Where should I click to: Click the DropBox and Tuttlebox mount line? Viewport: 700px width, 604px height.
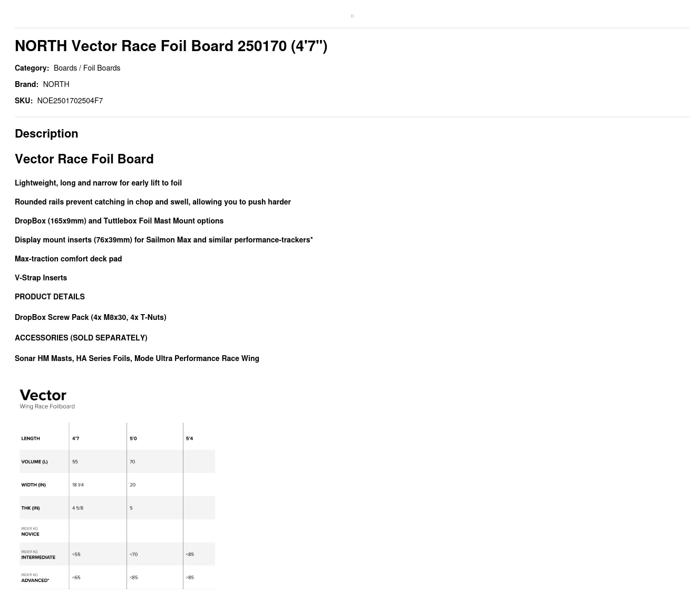[x=119, y=221]
